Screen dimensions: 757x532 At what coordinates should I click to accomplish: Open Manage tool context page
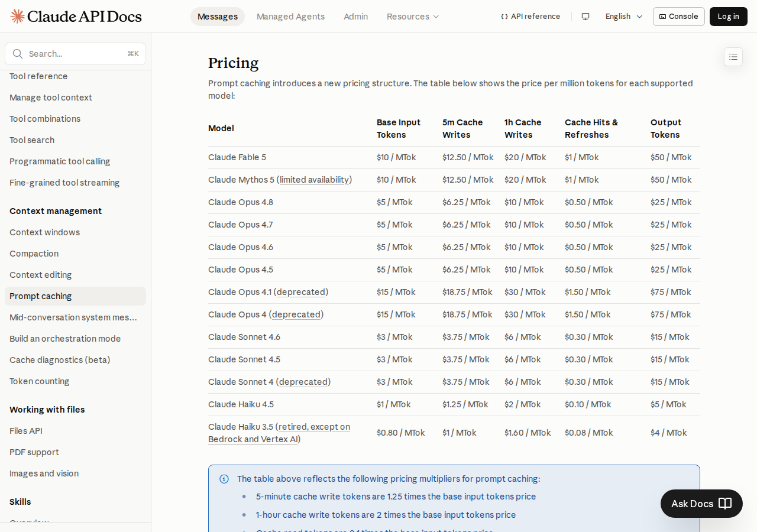coord(75,98)
